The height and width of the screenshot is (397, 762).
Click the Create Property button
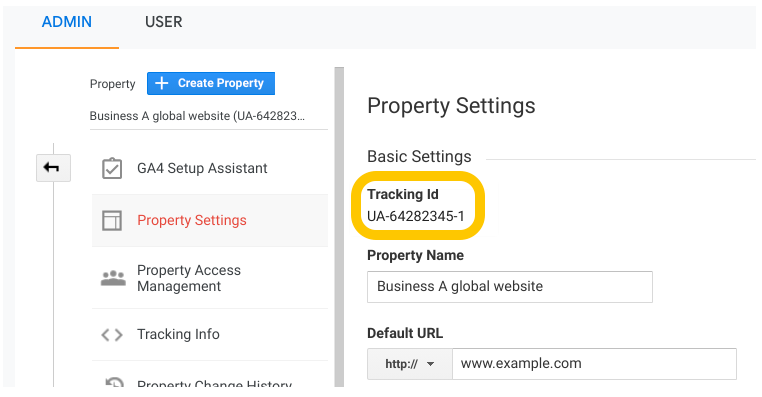point(211,83)
